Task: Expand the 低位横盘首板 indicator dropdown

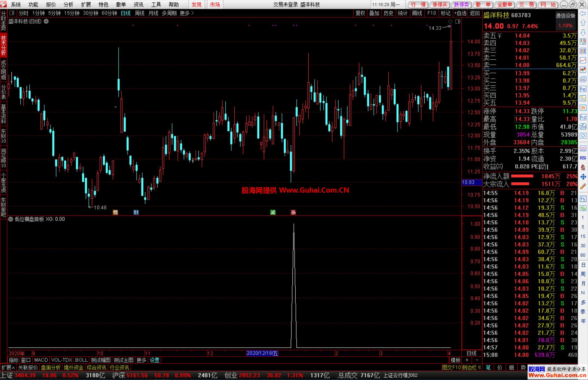Action: pos(11,219)
